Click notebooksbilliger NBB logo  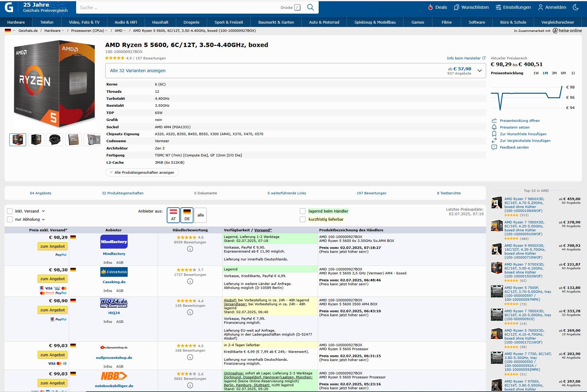pos(114,376)
